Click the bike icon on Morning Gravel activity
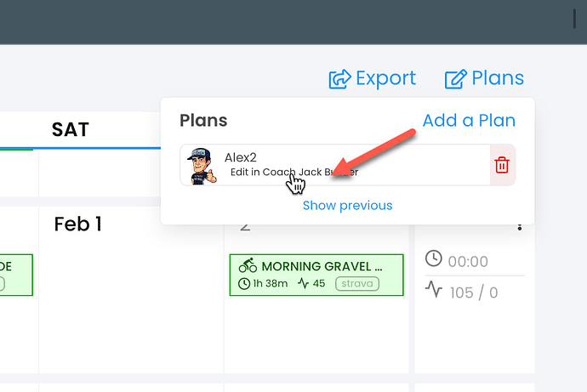This screenshot has height=392, width=587. point(248,266)
